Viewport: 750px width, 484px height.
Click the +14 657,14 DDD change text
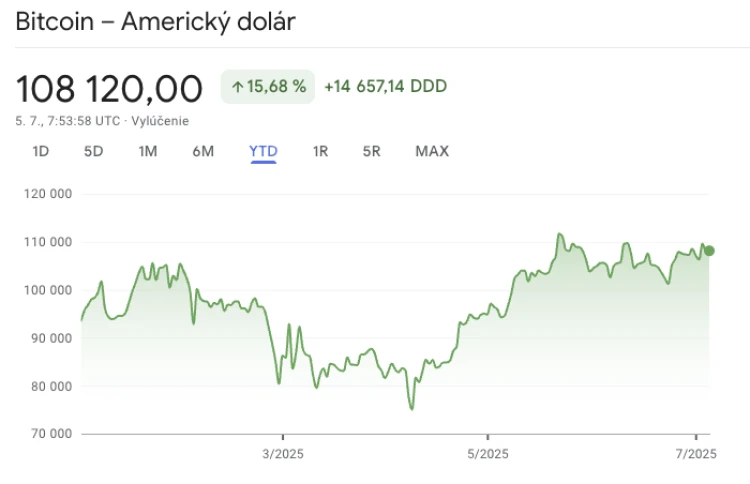point(386,87)
